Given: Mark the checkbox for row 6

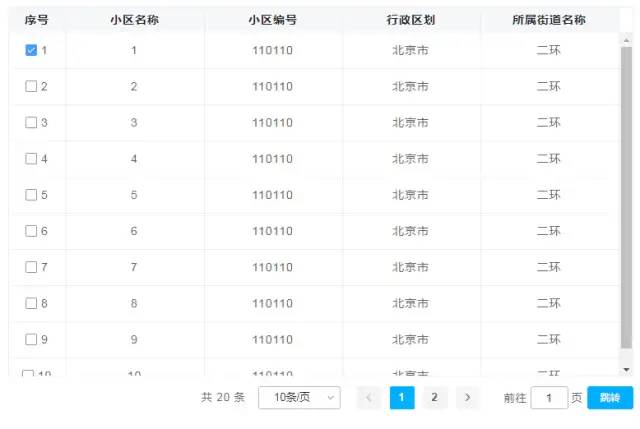Looking at the screenshot, I should pos(30,230).
